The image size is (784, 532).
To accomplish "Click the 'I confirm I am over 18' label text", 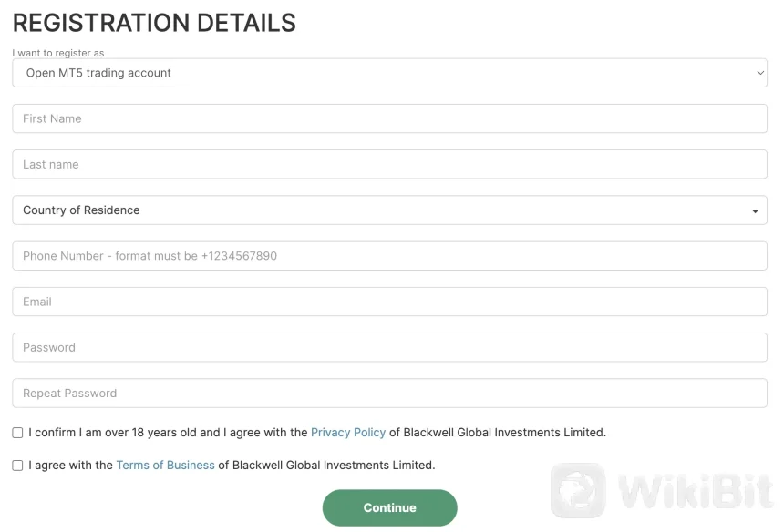I will pos(169,433).
